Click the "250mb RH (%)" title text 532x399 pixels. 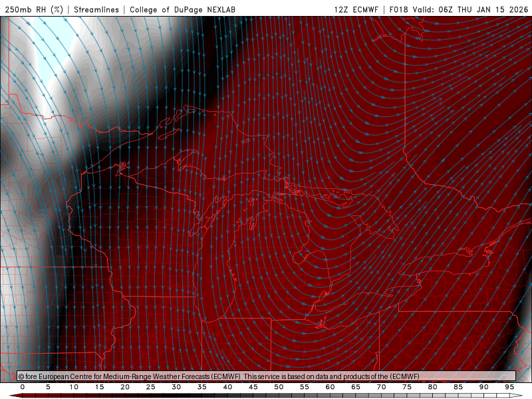click(x=35, y=9)
